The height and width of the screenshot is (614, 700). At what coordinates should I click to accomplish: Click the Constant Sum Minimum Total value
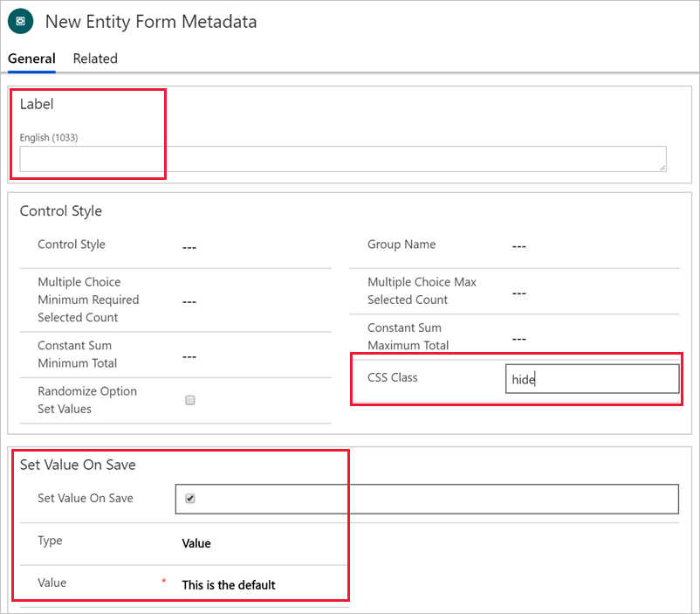point(189,356)
